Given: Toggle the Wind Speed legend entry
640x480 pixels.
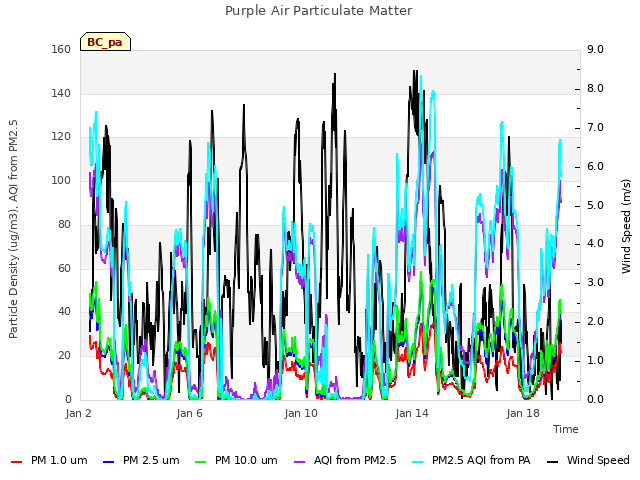Looking at the screenshot, I should click(588, 460).
